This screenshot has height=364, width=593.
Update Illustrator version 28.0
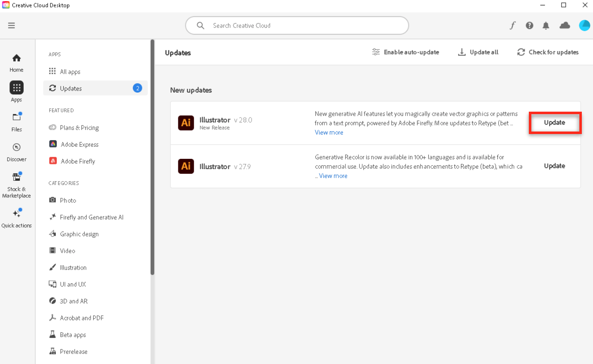click(x=555, y=122)
